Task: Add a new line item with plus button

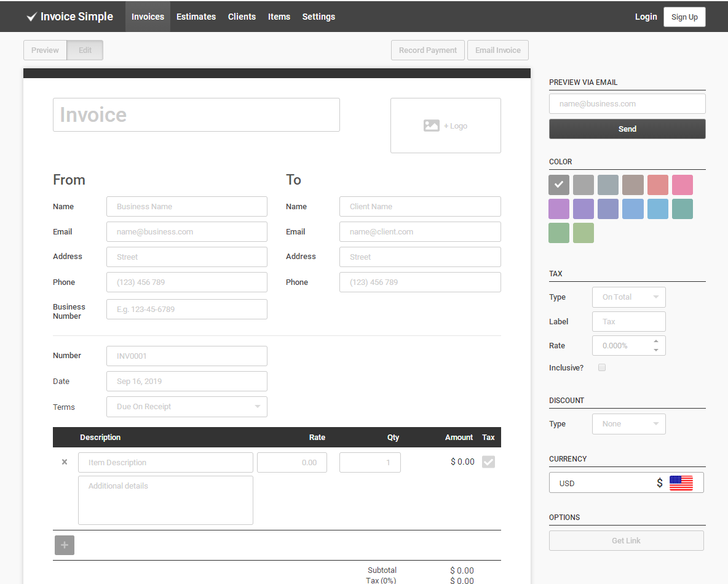Action: (x=65, y=545)
